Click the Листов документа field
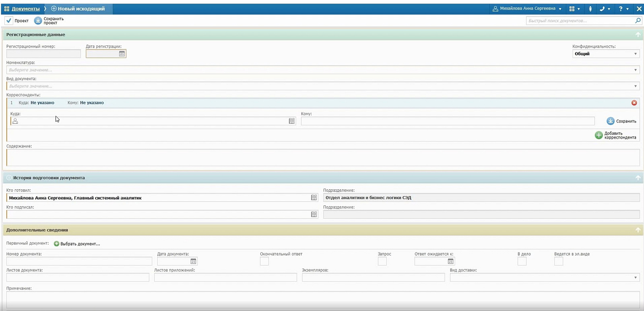This screenshot has width=644, height=311. 78,278
